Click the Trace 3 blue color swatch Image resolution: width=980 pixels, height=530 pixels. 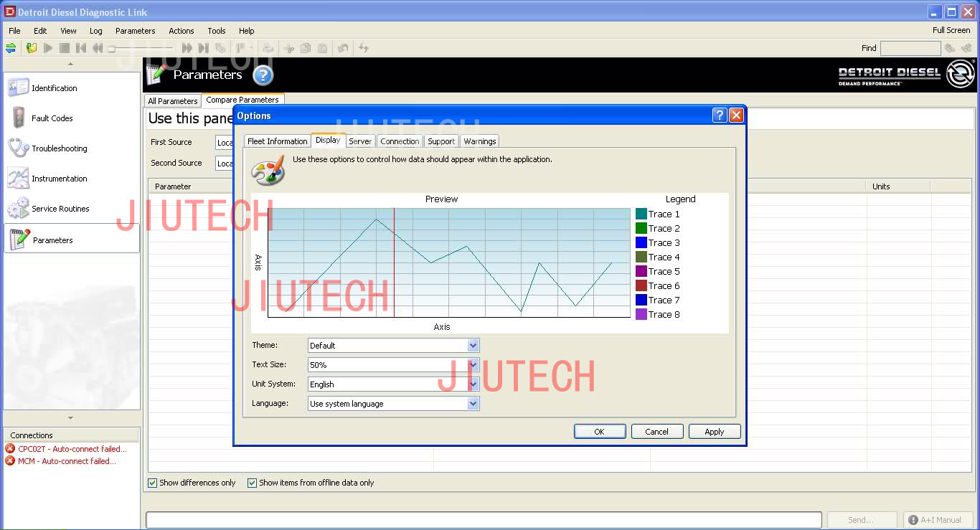(x=641, y=242)
